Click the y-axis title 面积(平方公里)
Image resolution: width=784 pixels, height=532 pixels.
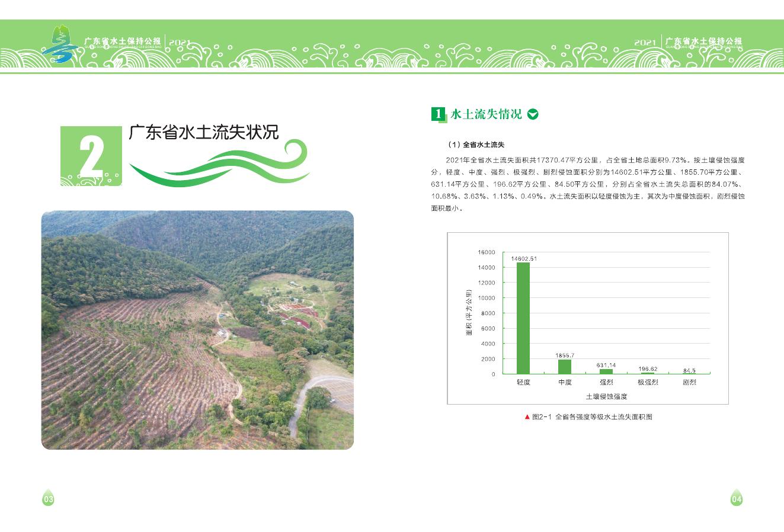tap(469, 313)
